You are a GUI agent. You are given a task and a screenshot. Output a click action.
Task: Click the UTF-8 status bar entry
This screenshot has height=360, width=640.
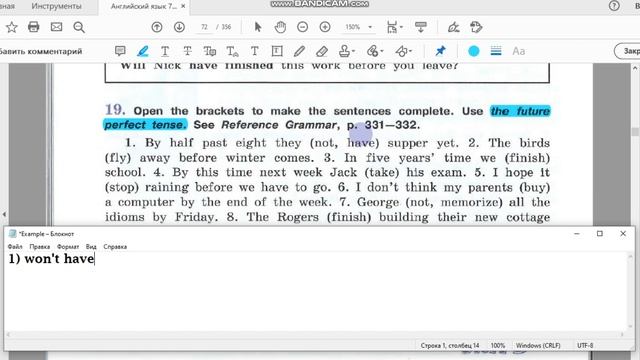[x=585, y=345]
